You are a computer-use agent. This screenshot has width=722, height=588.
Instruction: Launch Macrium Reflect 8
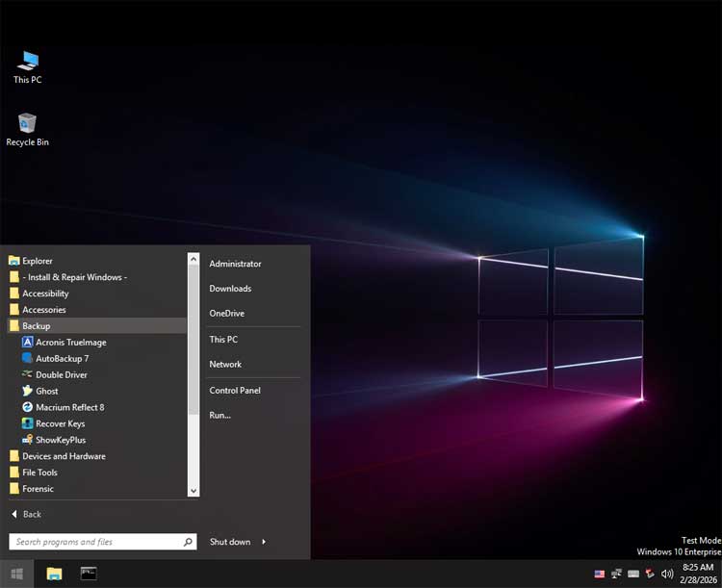pyautogui.click(x=69, y=407)
